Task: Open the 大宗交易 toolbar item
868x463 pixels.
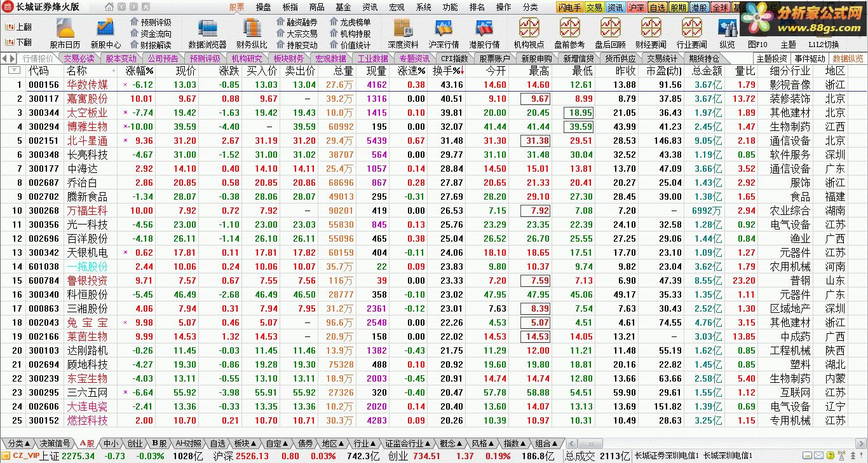Action: coord(297,34)
